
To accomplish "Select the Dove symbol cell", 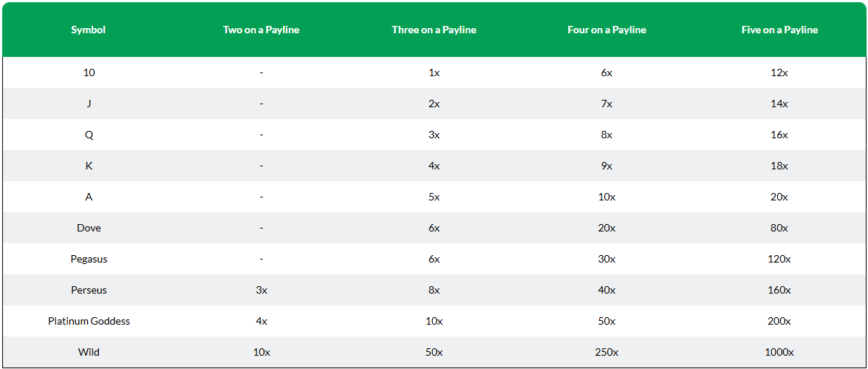I will tap(89, 228).
